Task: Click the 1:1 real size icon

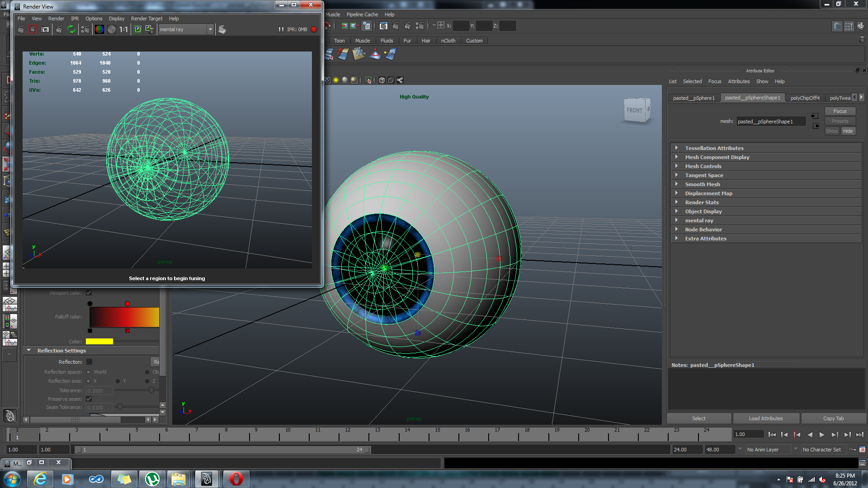Action: pos(123,29)
